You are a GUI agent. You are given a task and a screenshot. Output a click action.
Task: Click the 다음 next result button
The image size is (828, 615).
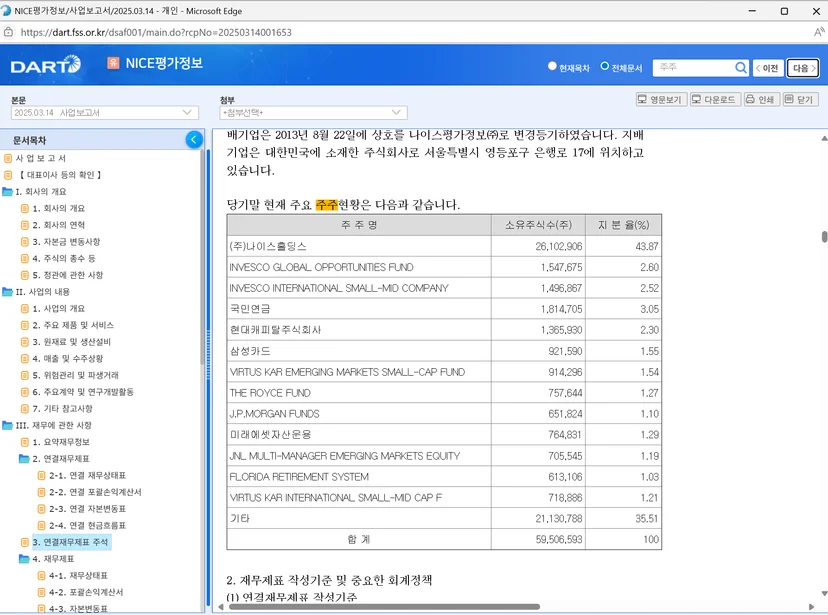click(x=803, y=68)
